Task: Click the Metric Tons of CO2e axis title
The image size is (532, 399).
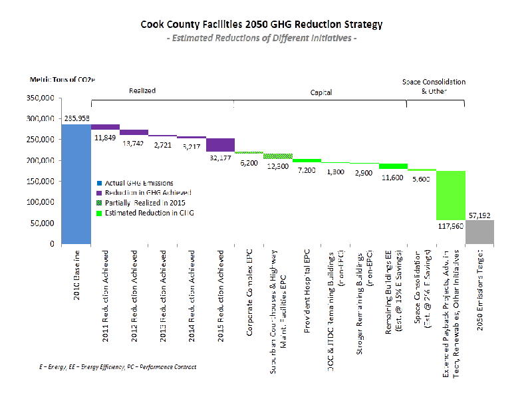Action: 63,79
